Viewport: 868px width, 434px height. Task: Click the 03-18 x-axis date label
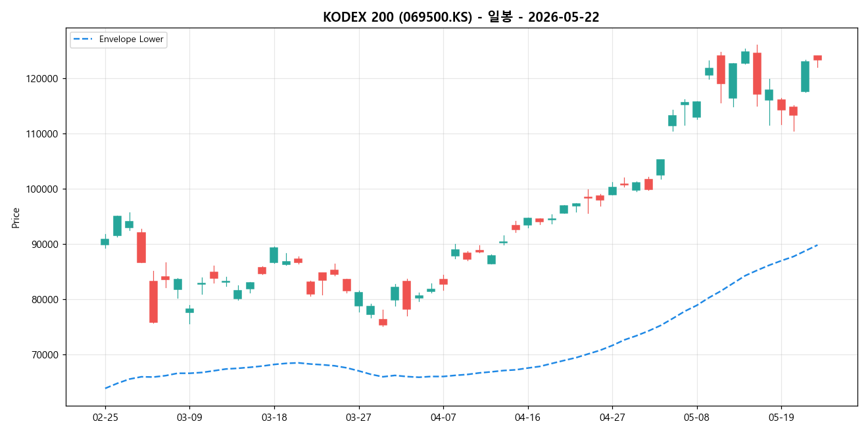pyautogui.click(x=274, y=418)
